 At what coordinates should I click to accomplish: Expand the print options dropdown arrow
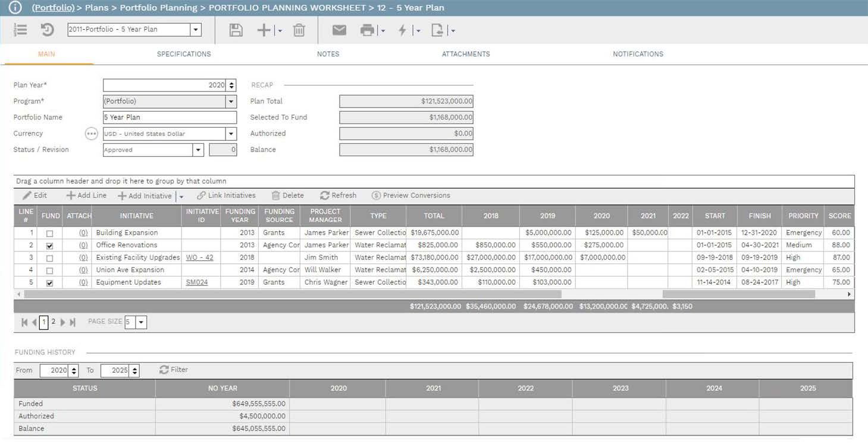click(383, 31)
